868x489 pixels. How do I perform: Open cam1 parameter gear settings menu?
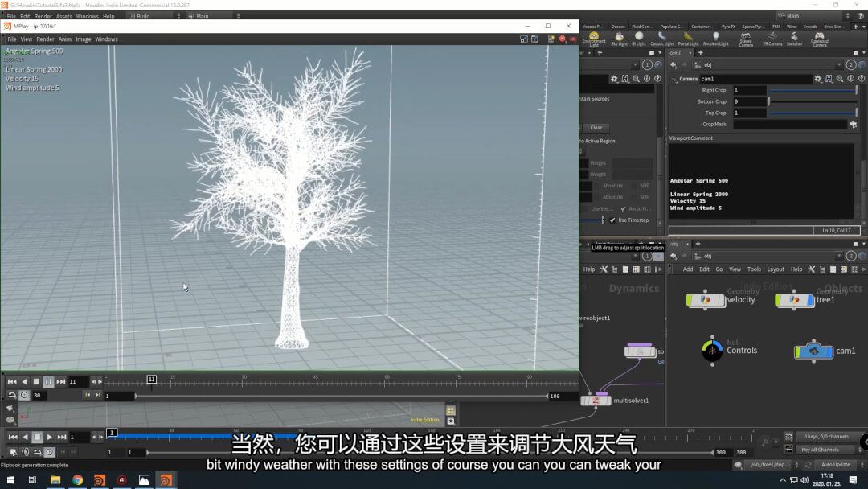(818, 79)
